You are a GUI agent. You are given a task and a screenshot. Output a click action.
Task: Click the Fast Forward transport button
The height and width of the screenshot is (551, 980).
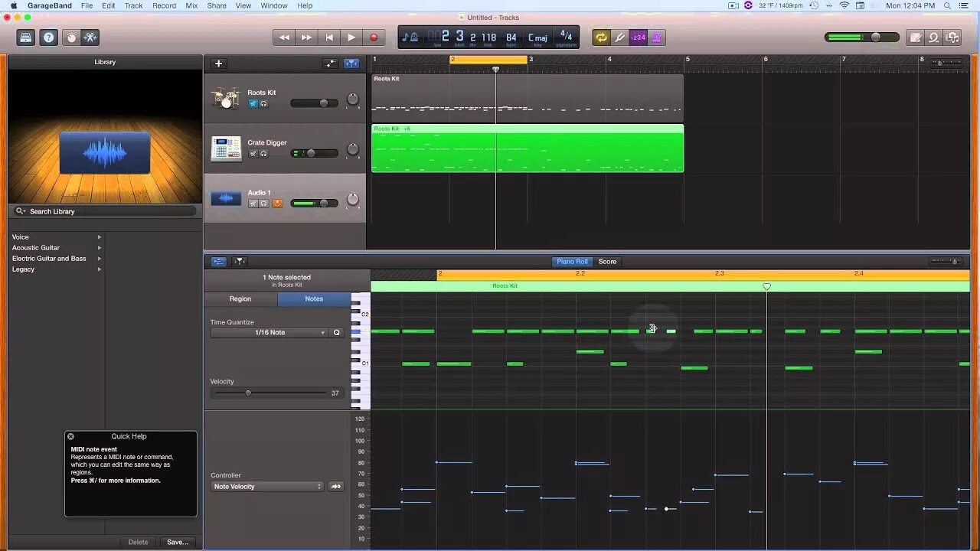click(306, 37)
